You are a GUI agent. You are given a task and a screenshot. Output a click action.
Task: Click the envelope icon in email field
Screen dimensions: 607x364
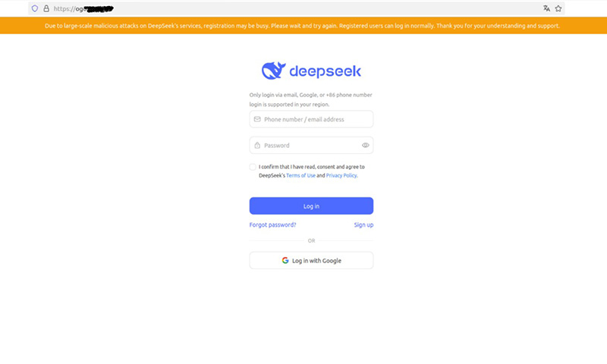(x=257, y=119)
